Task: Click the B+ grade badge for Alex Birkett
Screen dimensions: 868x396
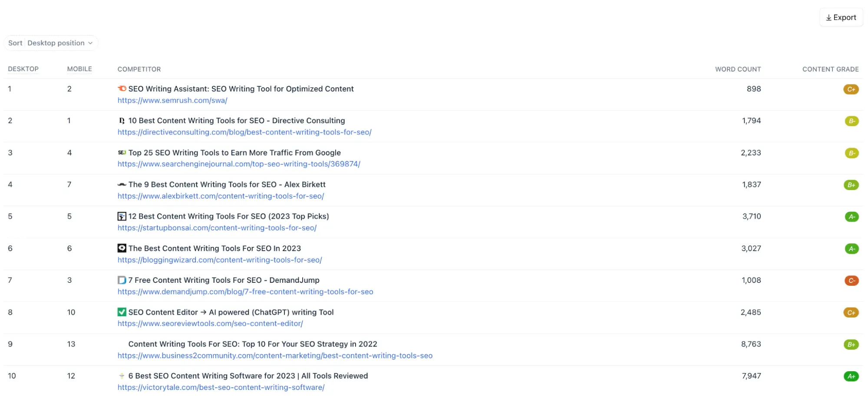Action: point(851,185)
